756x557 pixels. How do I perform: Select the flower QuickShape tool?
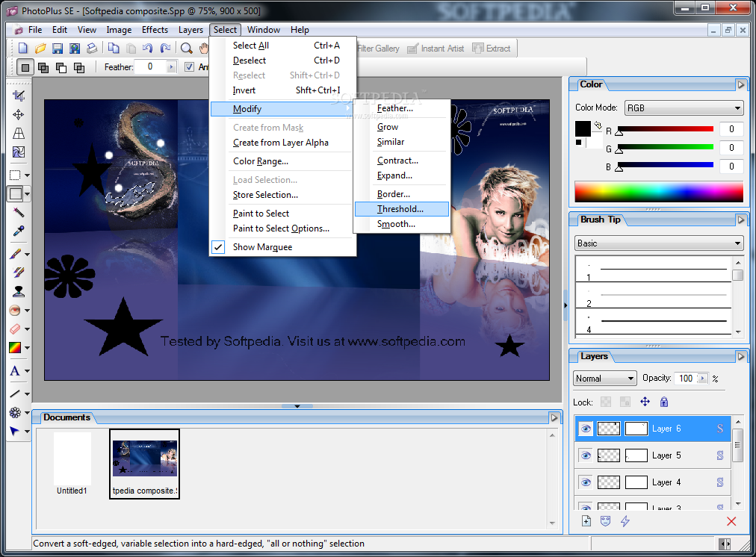[16, 412]
